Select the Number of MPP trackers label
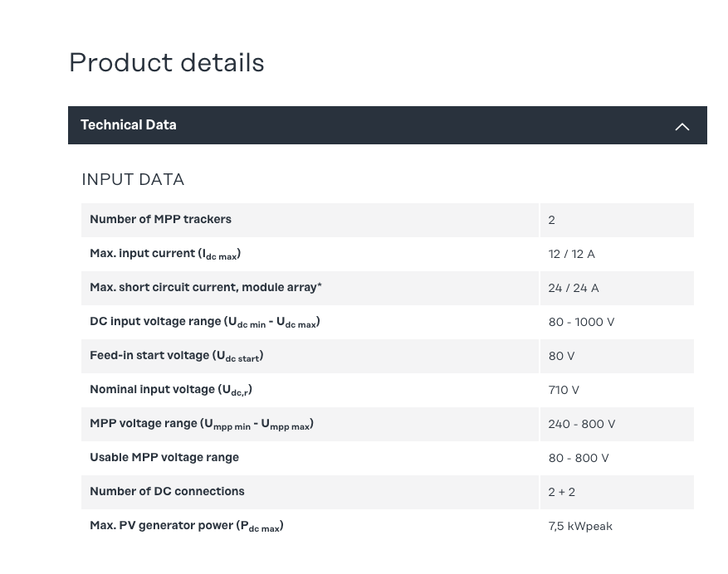 coord(160,220)
